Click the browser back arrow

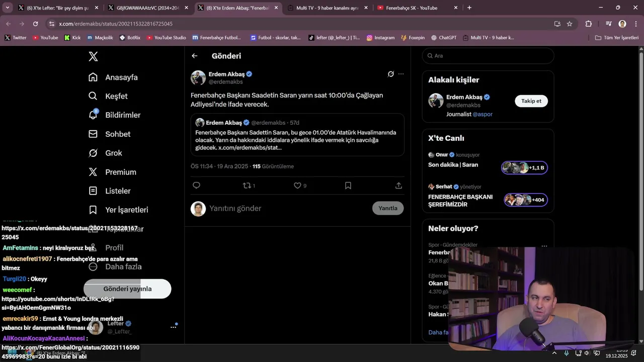click(9, 24)
